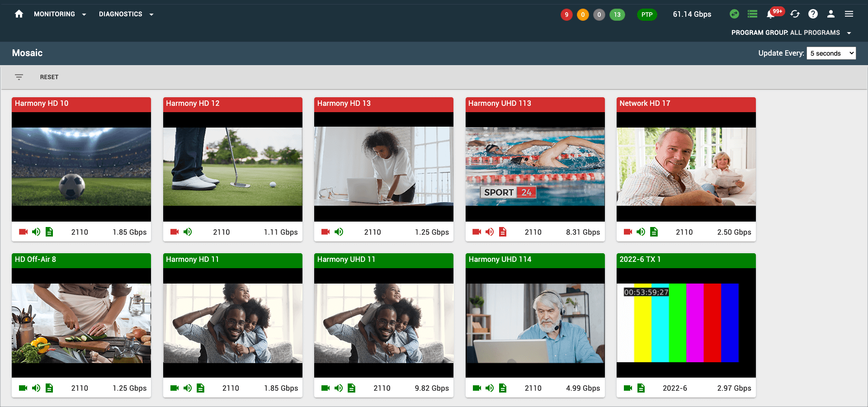Image resolution: width=868 pixels, height=407 pixels.
Task: Open the MONITORING menu
Action: coord(54,14)
